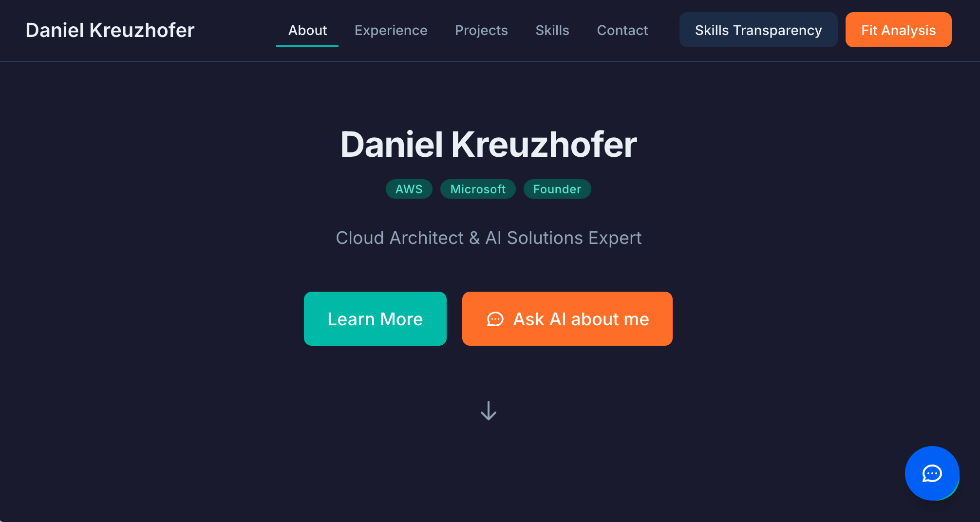Navigate to the Contact section
Screen dimensions: 980x522
pos(622,30)
